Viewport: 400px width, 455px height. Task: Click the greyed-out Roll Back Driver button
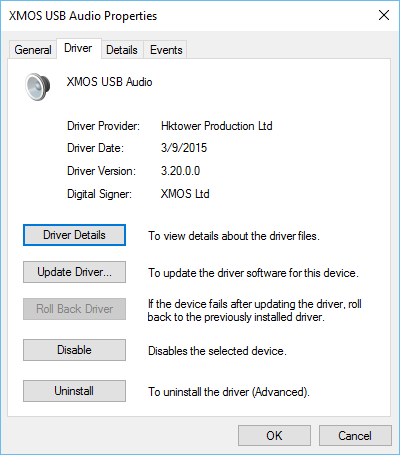74,309
